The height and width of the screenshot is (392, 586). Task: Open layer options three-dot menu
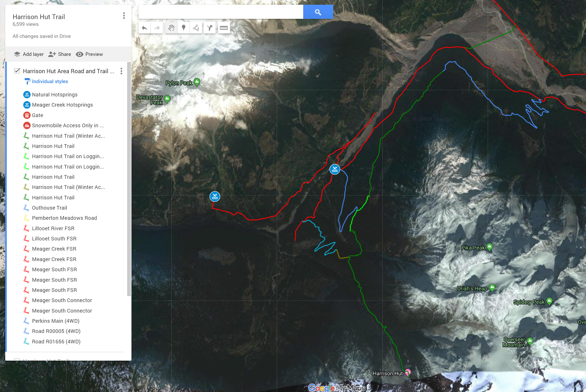coord(121,71)
